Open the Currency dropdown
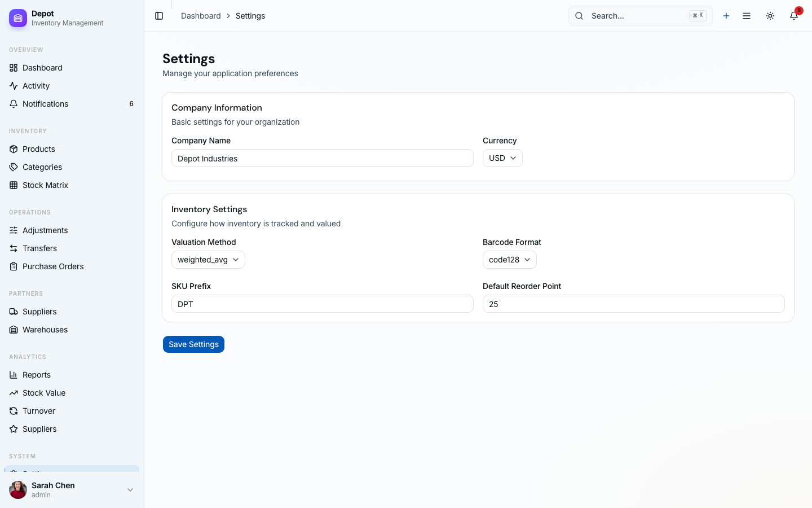The width and height of the screenshot is (812, 508). tap(502, 158)
